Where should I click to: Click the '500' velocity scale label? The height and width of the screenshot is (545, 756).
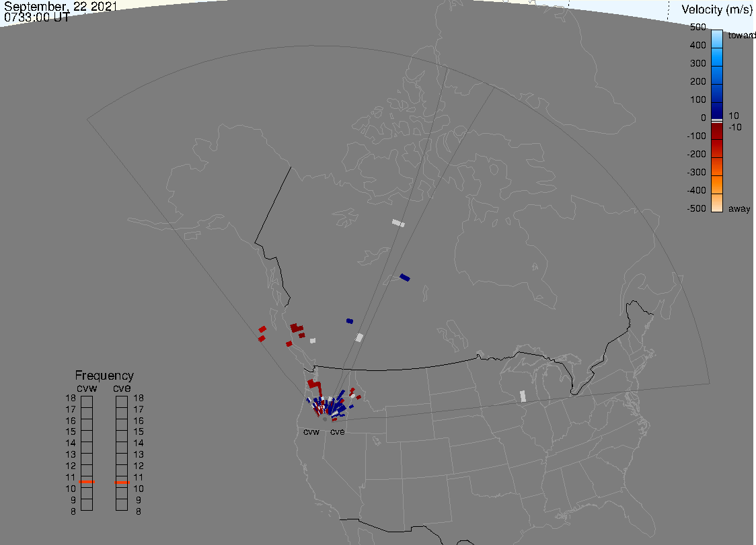point(698,27)
